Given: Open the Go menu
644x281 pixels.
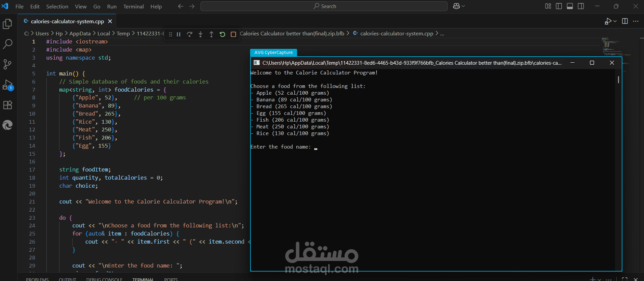Looking at the screenshot, I should click(97, 6).
